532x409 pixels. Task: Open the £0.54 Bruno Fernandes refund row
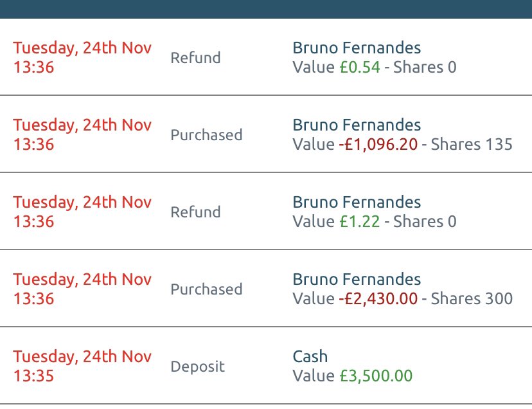tap(266, 57)
